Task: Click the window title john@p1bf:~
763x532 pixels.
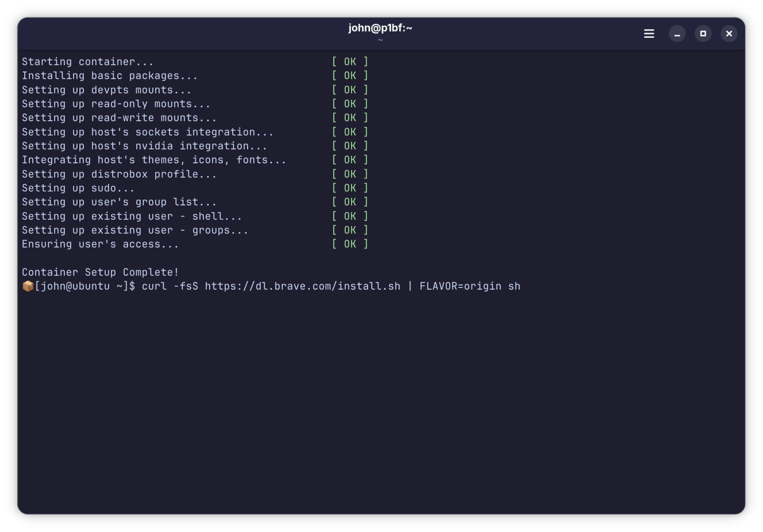Action: (x=380, y=28)
